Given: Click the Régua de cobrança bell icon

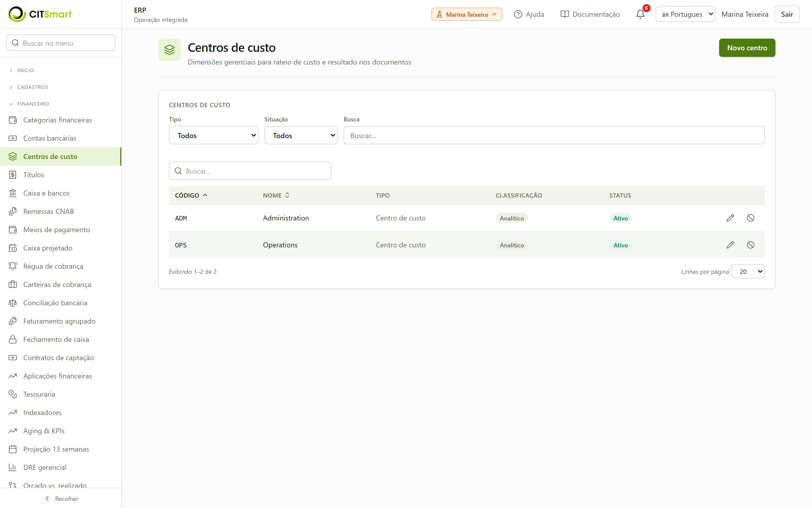Looking at the screenshot, I should coord(13,266).
